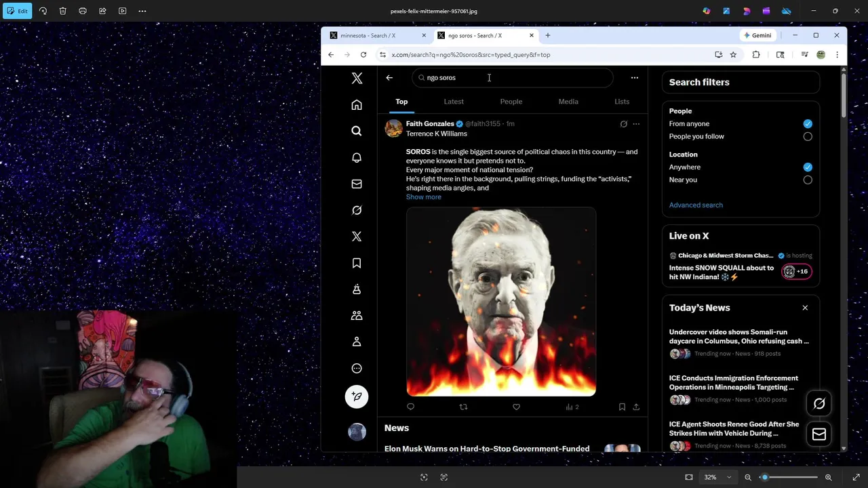This screenshot has height=488, width=868.
Task: Open Profile in X sidebar
Action: [x=357, y=342]
